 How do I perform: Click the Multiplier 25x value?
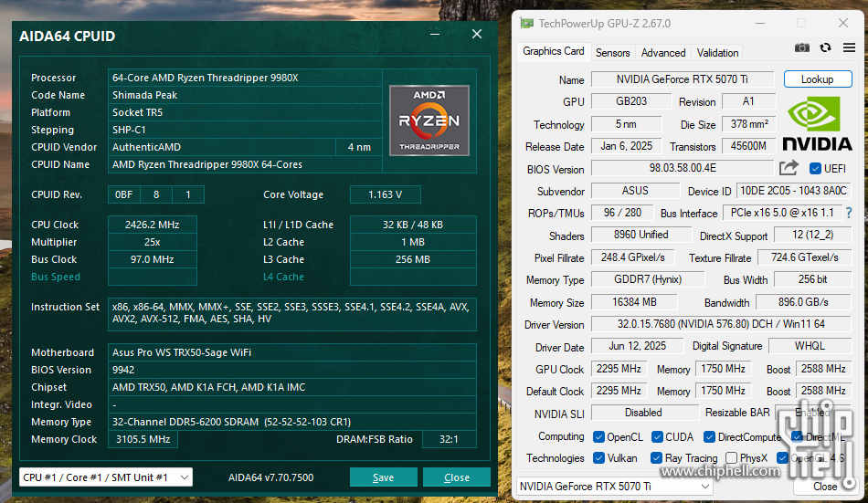153,242
